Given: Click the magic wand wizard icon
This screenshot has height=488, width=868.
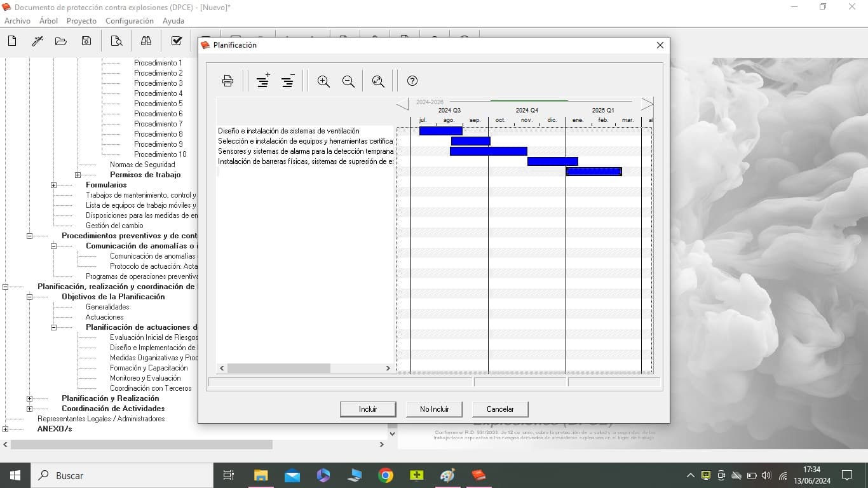Looking at the screenshot, I should point(37,41).
